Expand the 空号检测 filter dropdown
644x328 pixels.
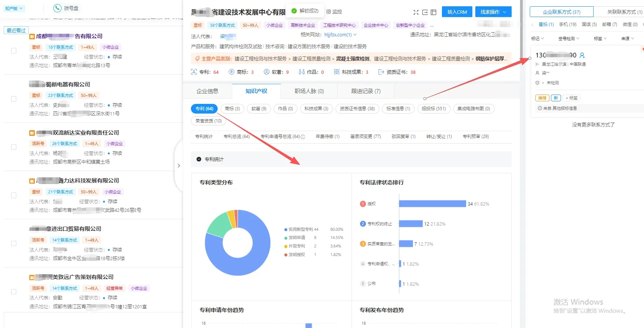pos(569,39)
